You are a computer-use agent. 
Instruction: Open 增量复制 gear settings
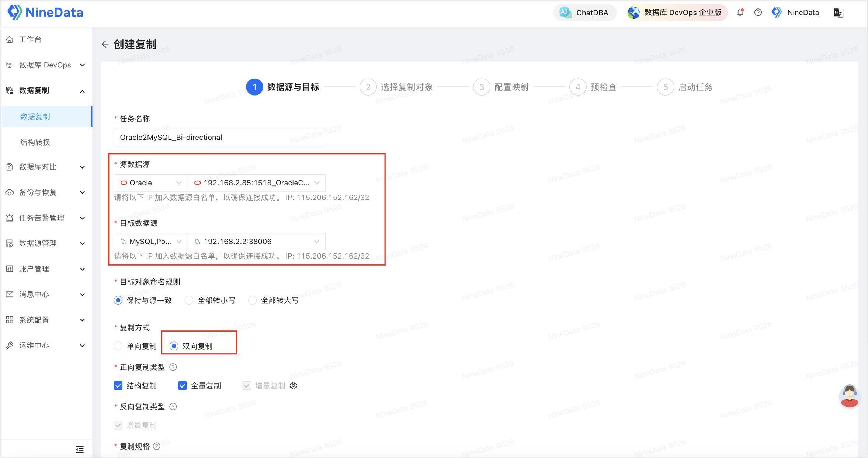[x=294, y=386]
